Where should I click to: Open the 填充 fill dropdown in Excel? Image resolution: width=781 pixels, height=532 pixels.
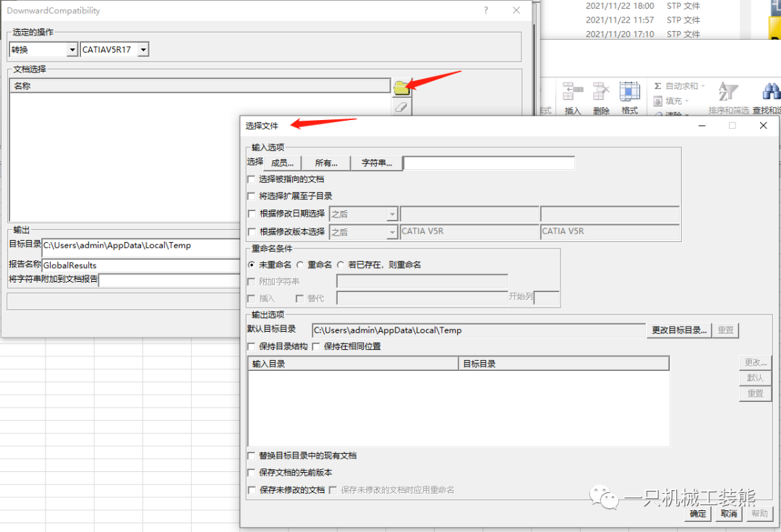coord(673,101)
